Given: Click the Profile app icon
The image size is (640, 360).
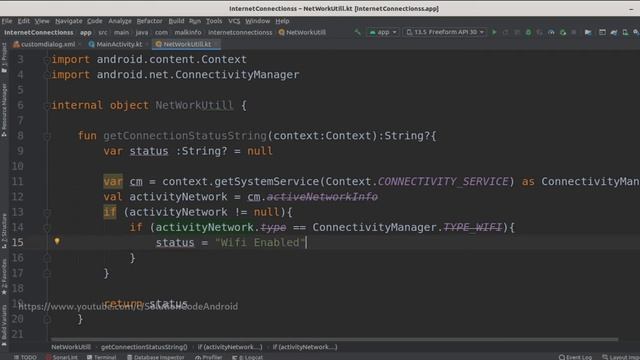Looking at the screenshot, I should 551,32.
